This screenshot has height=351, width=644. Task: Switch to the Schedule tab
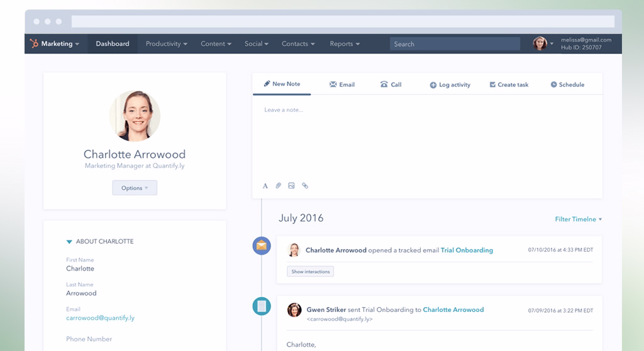click(x=567, y=84)
